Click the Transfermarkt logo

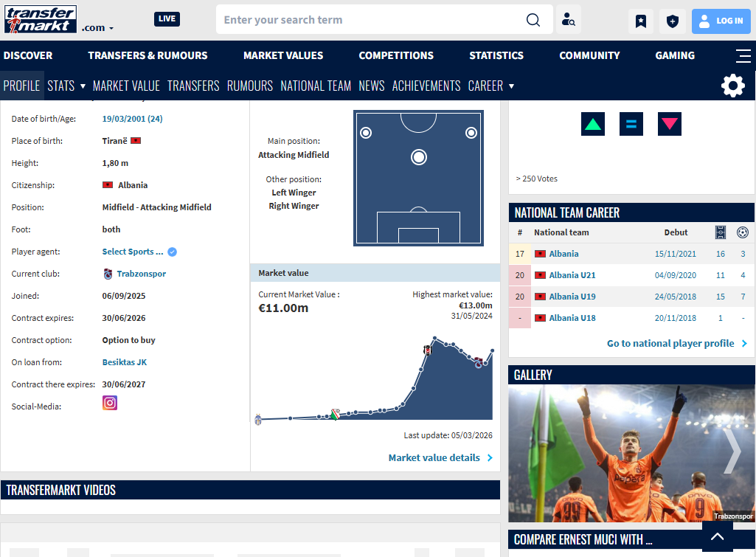[x=40, y=20]
